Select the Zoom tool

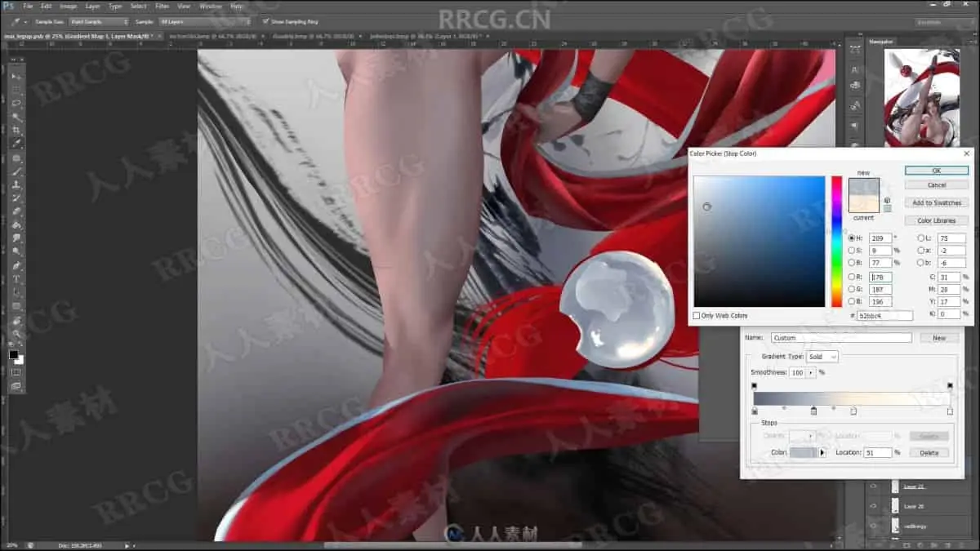coord(16,335)
